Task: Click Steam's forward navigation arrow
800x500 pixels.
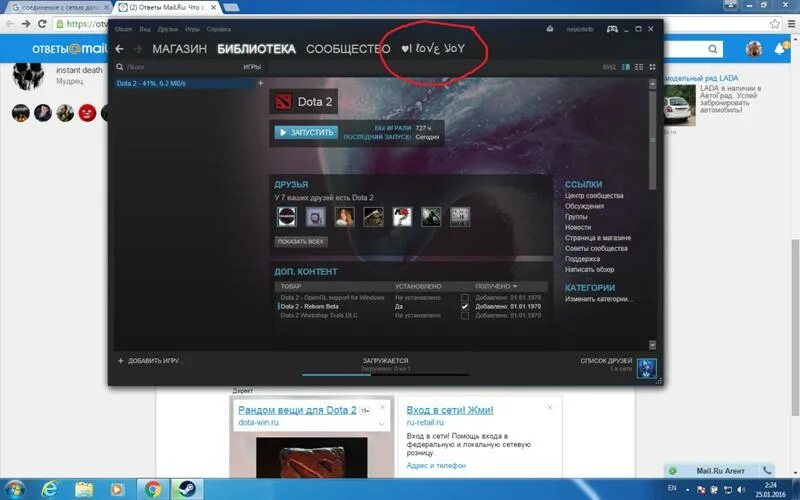Action: (x=138, y=48)
